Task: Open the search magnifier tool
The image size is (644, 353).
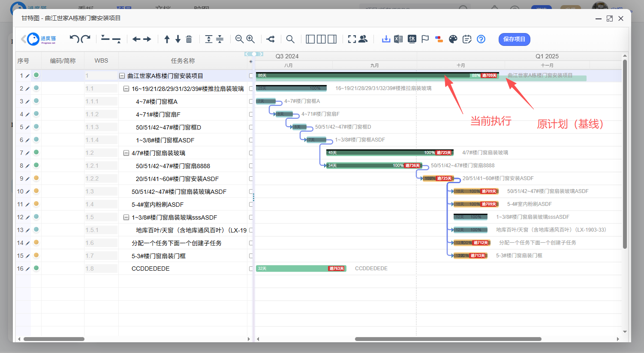Action: (290, 39)
